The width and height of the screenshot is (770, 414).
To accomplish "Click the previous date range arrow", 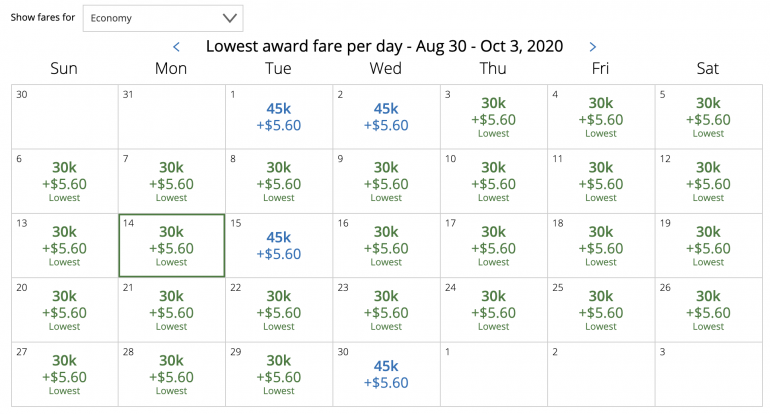I will pyautogui.click(x=177, y=46).
